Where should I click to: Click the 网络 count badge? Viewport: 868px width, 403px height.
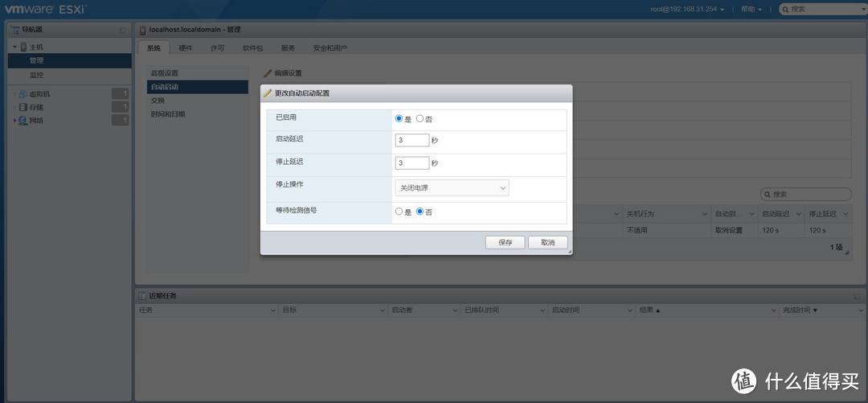pyautogui.click(x=120, y=120)
